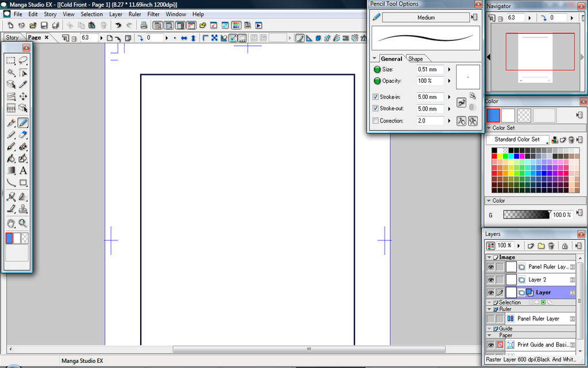The image size is (588, 368).
Task: Click the Medium pencil preset button
Action: 425,18
